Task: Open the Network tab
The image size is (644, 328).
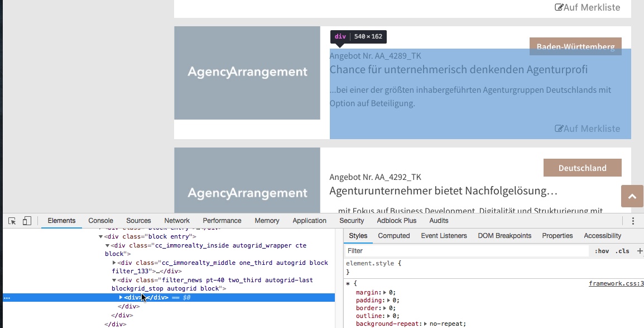Action: 177,221
